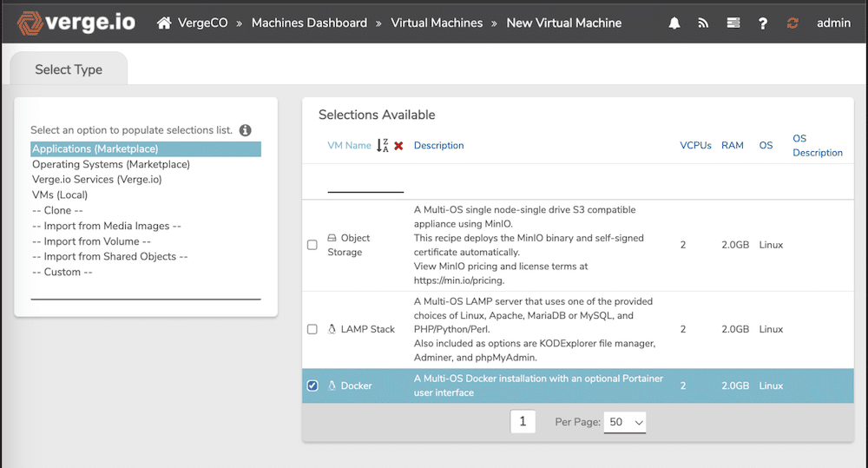Open help question mark icon
This screenshot has height=468, width=868.
(763, 23)
